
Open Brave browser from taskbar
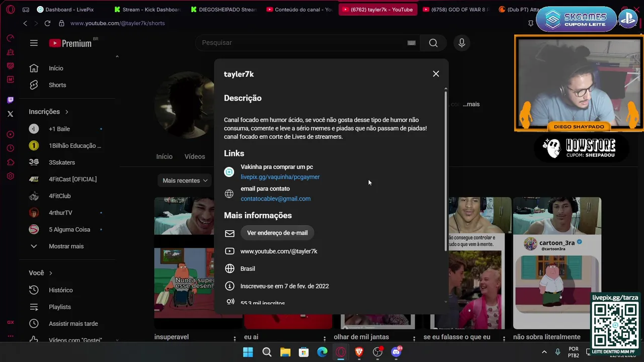(x=359, y=352)
